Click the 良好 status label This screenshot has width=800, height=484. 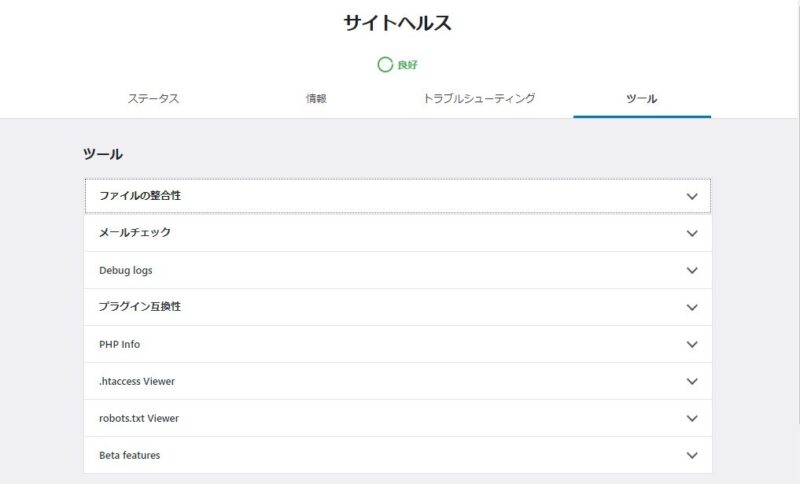click(x=408, y=65)
